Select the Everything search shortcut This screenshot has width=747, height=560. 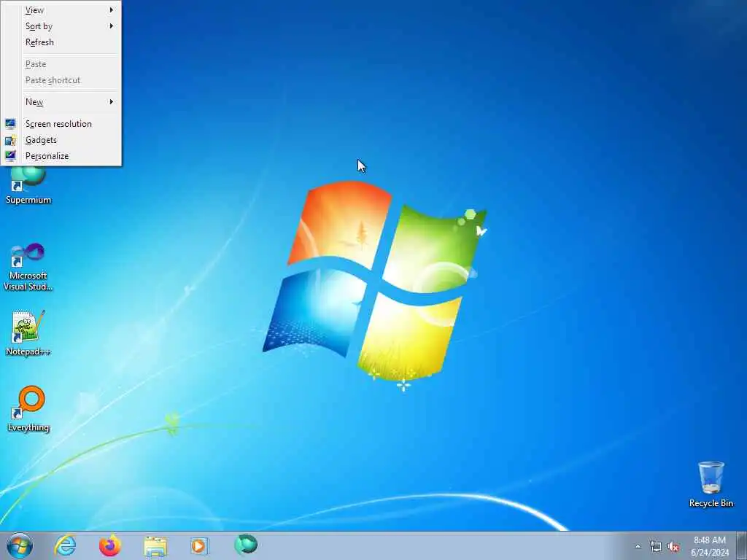28,408
